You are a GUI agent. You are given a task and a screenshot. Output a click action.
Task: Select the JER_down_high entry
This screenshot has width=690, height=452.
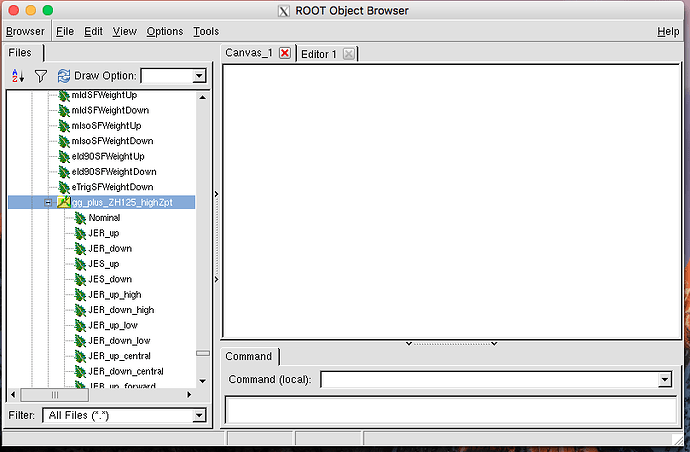click(121, 310)
